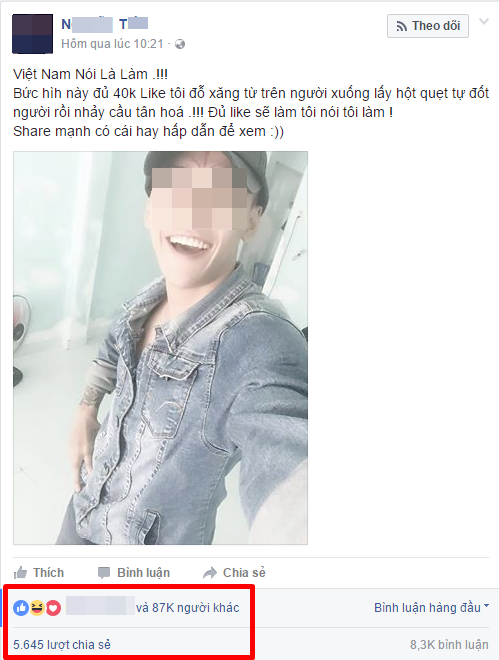View the và 87K người khác reactions list
Image resolution: width=499 pixels, height=660 pixels.
(188, 608)
